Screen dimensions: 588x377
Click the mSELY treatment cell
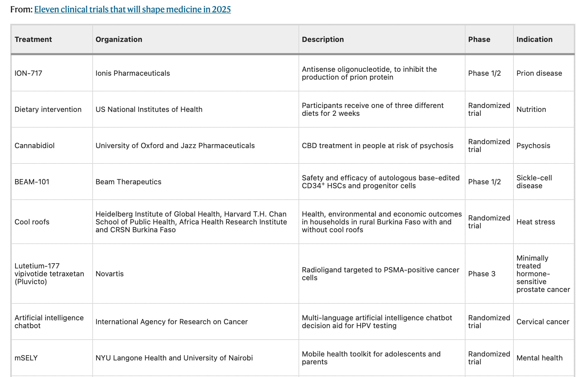click(52, 358)
